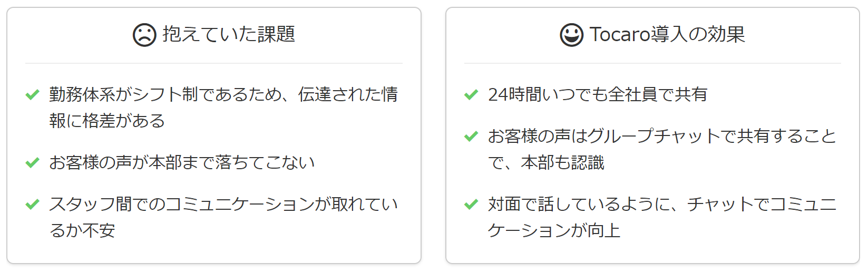Click the text 24時間いつでも全社員で共有
This screenshot has width=868, height=272.
598,94
